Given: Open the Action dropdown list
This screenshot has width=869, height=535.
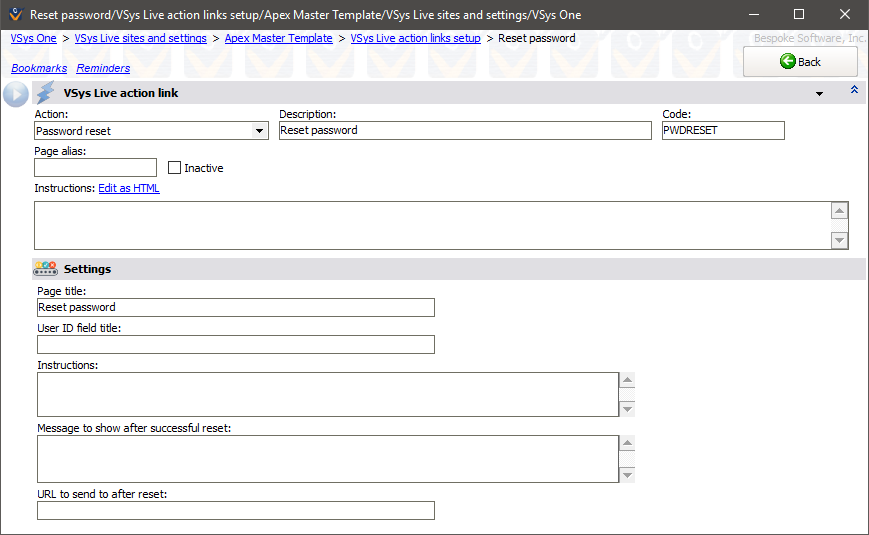Looking at the screenshot, I should click(259, 131).
